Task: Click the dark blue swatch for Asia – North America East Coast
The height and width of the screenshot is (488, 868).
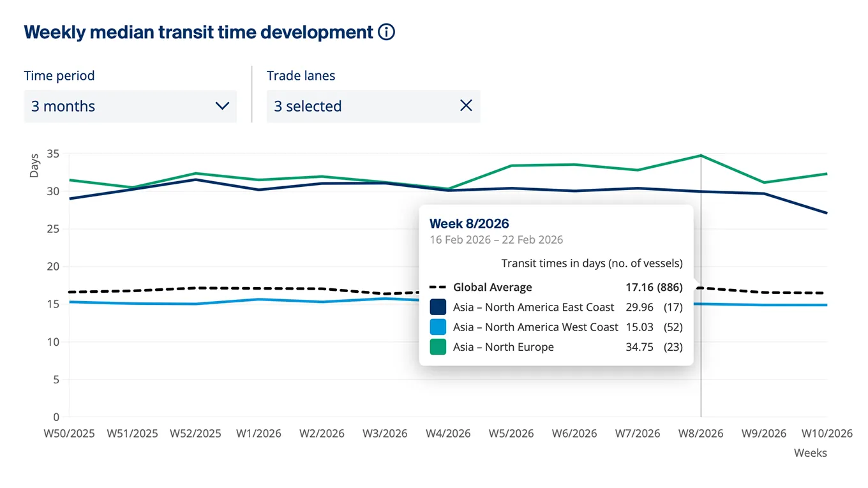Action: (x=437, y=307)
